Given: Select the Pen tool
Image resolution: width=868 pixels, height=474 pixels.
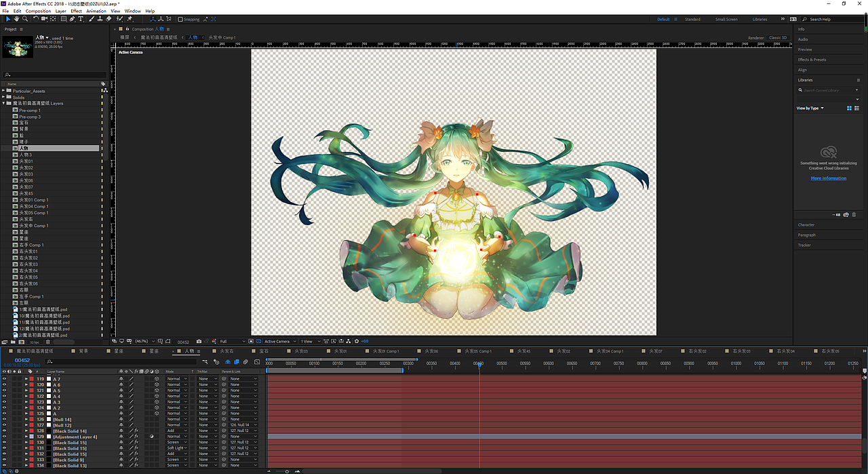Looking at the screenshot, I should point(72,19).
